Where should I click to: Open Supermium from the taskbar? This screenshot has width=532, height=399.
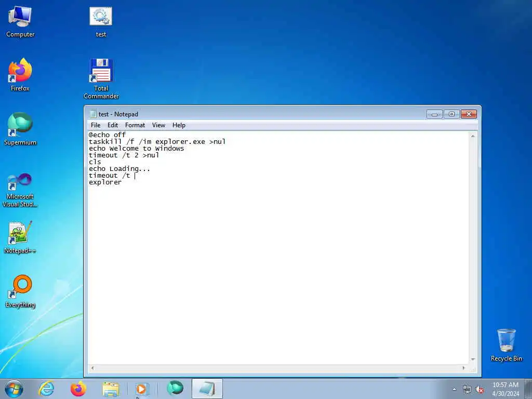pos(175,388)
